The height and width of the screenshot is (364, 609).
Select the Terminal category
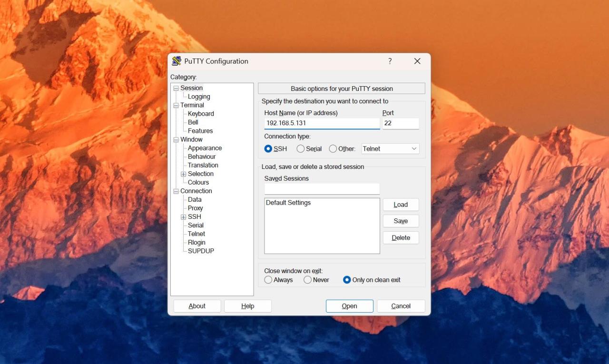(x=192, y=105)
